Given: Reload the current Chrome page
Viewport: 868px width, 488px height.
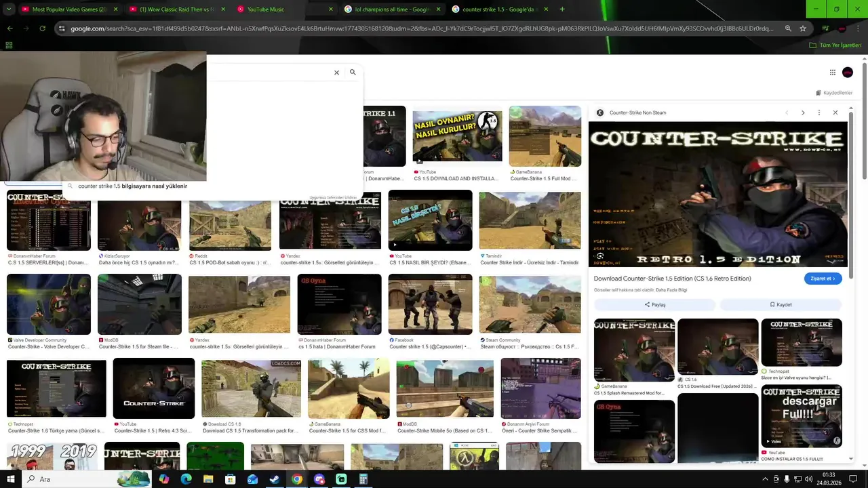Looking at the screenshot, I should click(42, 28).
